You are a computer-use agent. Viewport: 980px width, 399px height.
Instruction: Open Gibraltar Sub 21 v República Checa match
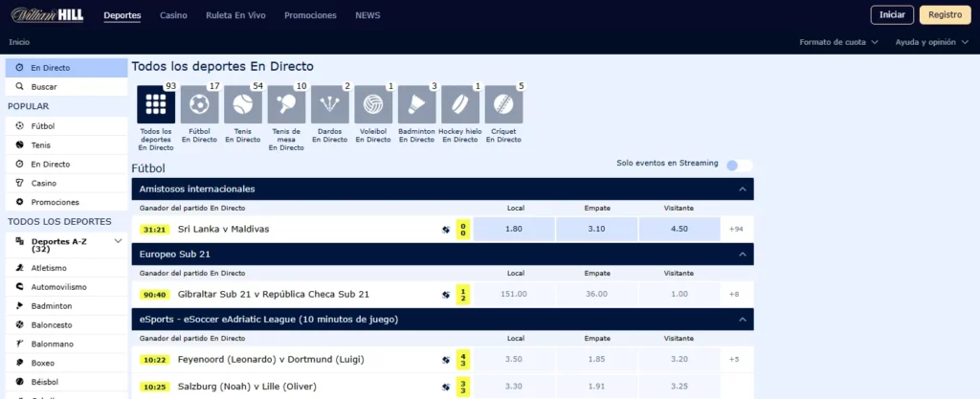pos(274,294)
